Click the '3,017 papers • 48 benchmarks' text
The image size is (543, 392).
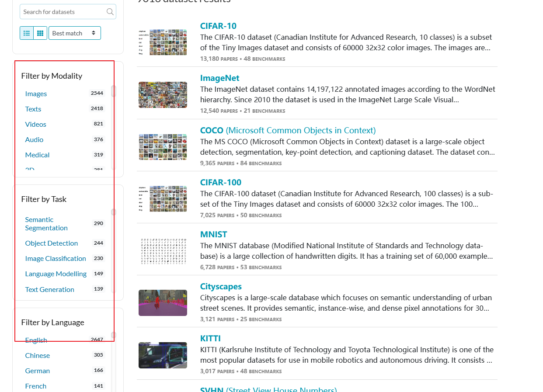pos(241,371)
